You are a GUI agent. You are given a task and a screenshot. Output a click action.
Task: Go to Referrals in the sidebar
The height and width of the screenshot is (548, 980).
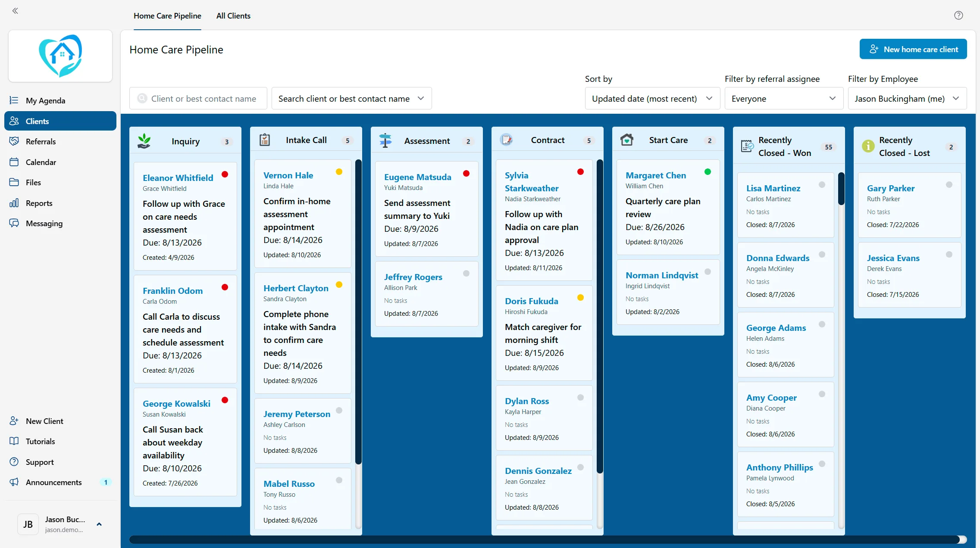point(60,141)
